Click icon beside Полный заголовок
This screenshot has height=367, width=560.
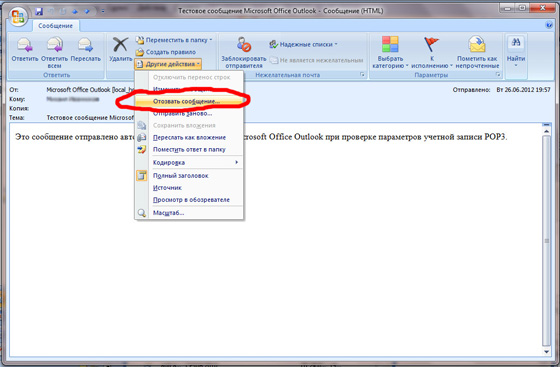pyautogui.click(x=142, y=176)
